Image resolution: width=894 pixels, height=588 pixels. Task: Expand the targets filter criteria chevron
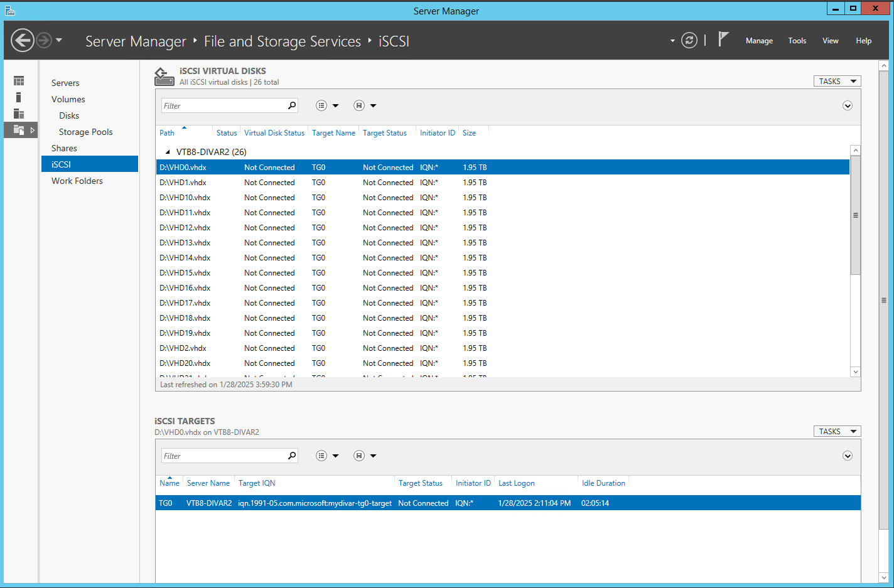(848, 456)
